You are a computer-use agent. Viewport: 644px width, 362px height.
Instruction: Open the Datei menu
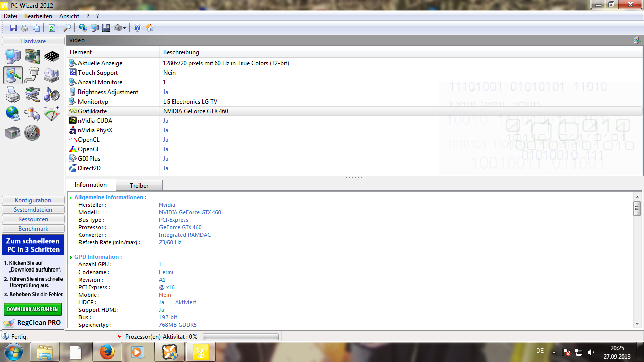10,16
